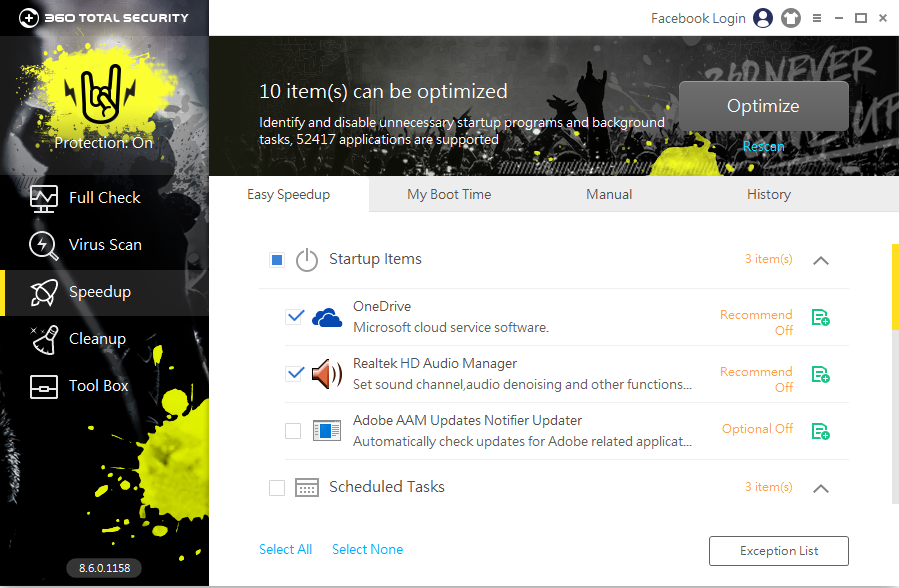The width and height of the screenshot is (899, 588).
Task: Add OneDrive to exception list icon
Action: tap(820, 318)
